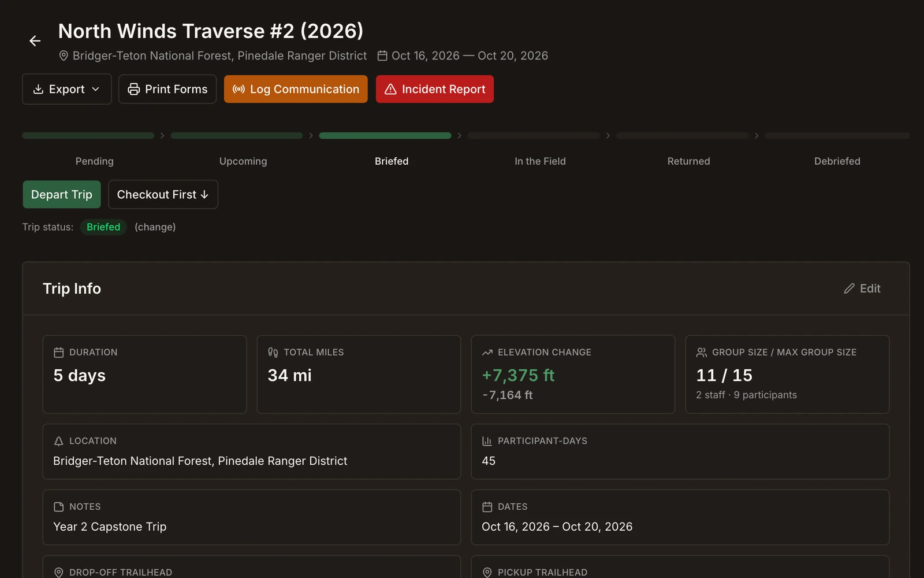
Task: Click the Dates card calendar icon
Action: point(487,507)
